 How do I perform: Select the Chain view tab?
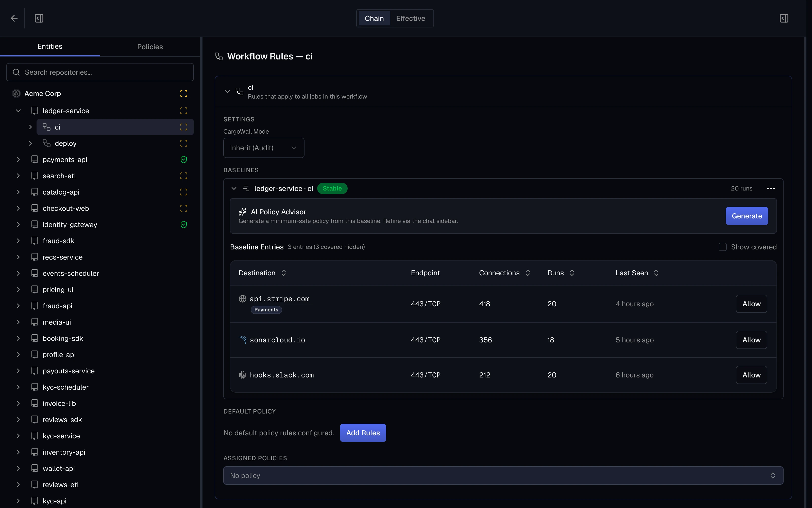tap(374, 18)
